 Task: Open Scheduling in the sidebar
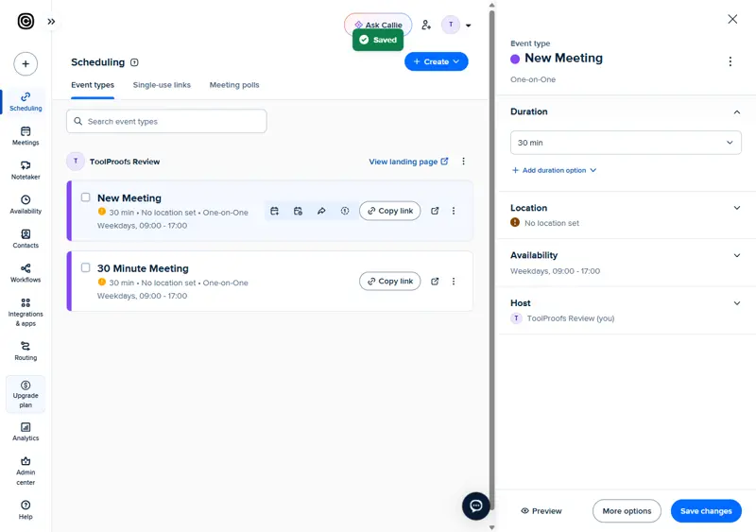(x=26, y=101)
